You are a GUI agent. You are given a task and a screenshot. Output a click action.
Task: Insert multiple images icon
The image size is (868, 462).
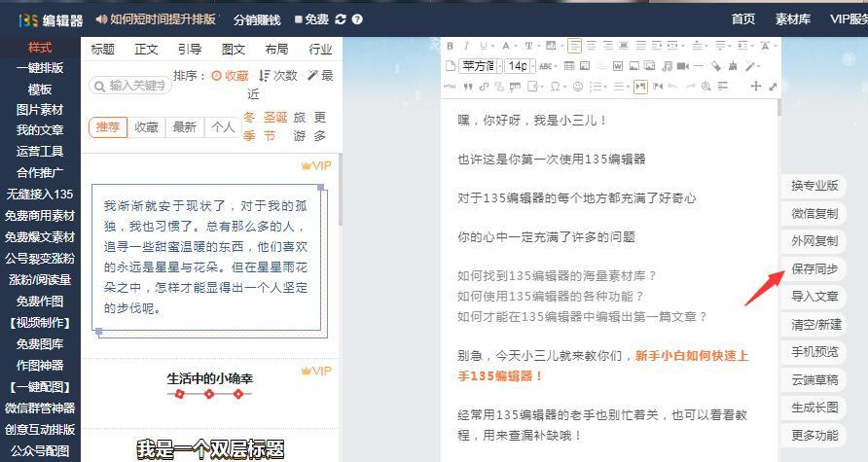649,66
